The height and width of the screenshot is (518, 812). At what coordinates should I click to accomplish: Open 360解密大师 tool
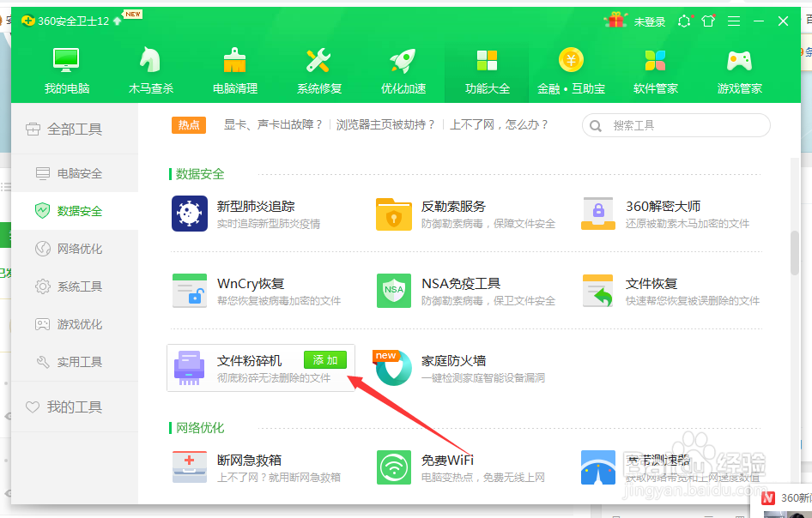[598, 213]
